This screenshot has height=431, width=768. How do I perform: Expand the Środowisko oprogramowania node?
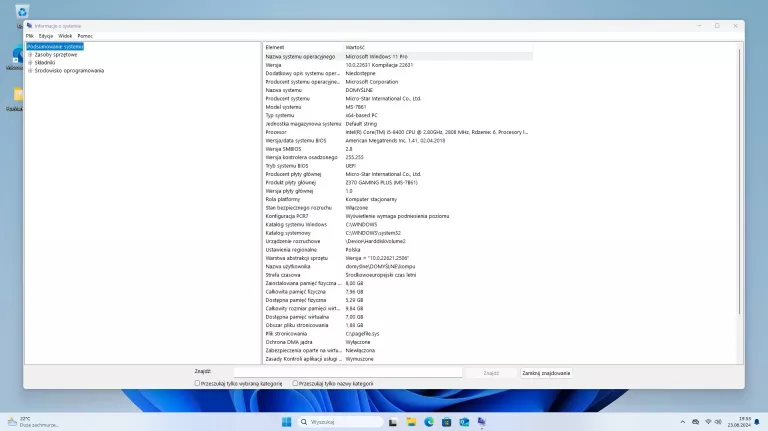click(x=30, y=71)
